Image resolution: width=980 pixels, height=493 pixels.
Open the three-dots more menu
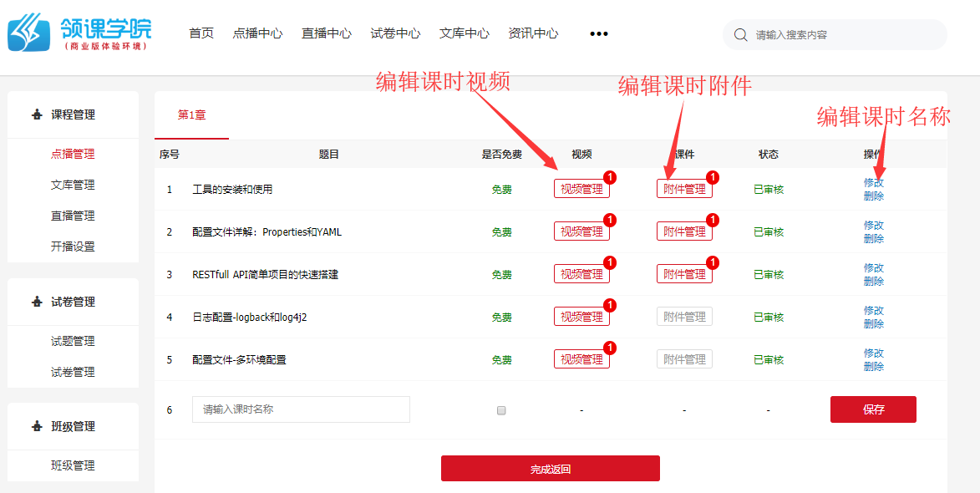pos(599,33)
